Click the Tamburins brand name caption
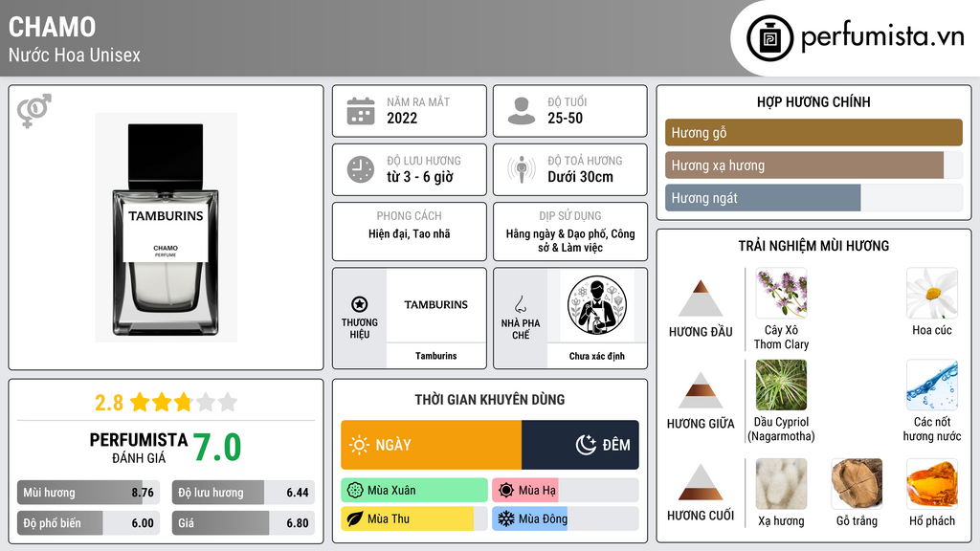980x551 pixels. (435, 356)
